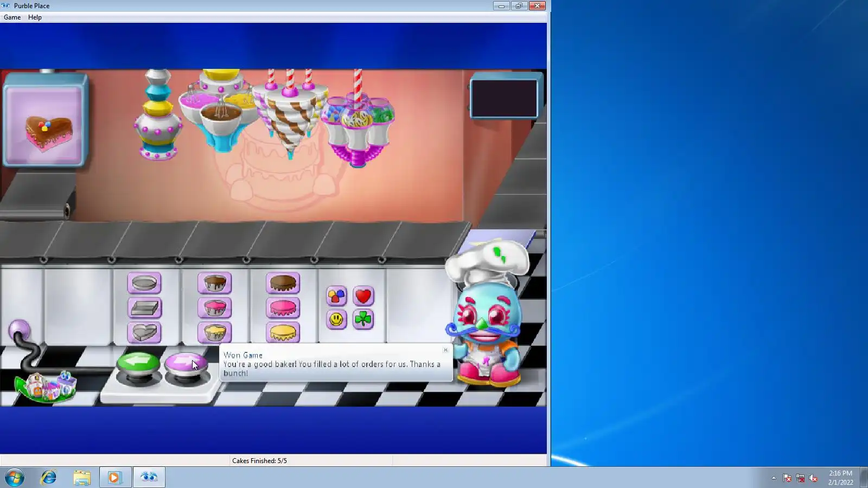Click the chef Purble character
The width and height of the screenshot is (868, 488).
click(486, 313)
